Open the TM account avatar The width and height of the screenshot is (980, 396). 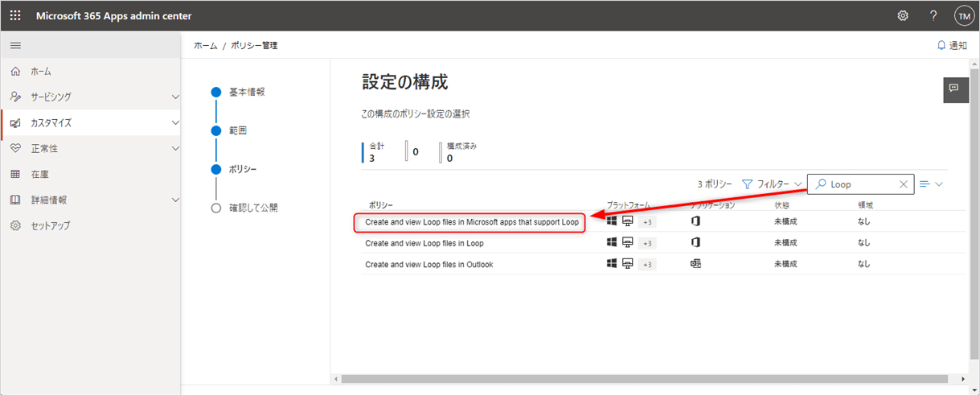[963, 16]
